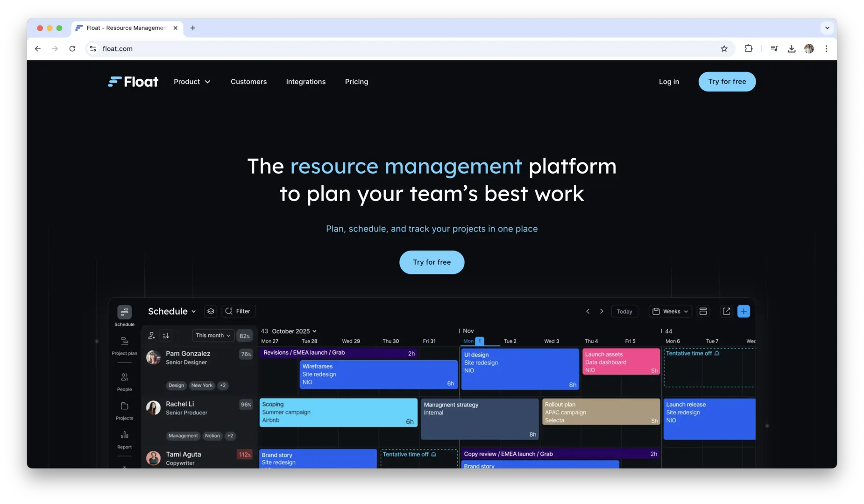Click the blue plus add button
The width and height of the screenshot is (864, 504).
[x=744, y=311]
